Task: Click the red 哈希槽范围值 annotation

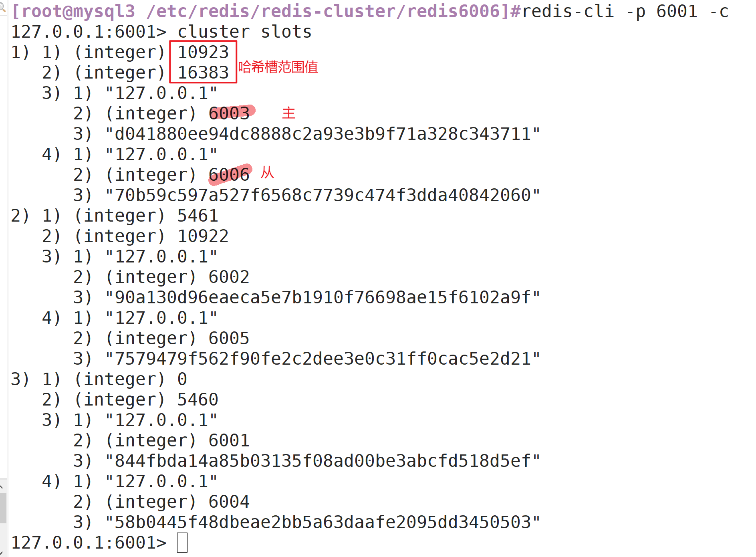Action: pyautogui.click(x=278, y=67)
